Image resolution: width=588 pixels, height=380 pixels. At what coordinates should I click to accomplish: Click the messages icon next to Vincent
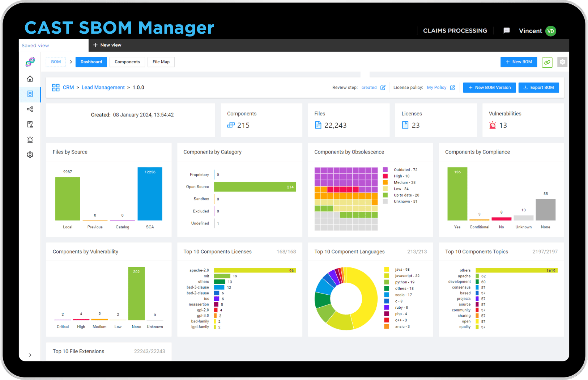point(507,31)
